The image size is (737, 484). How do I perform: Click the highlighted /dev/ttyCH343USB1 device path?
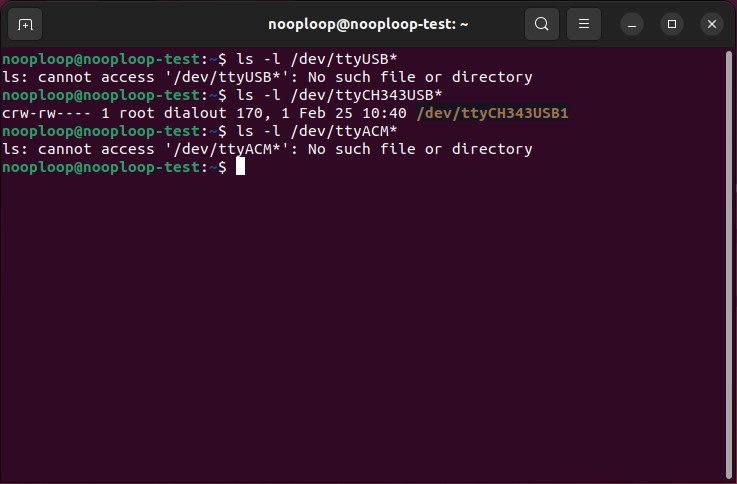click(492, 113)
